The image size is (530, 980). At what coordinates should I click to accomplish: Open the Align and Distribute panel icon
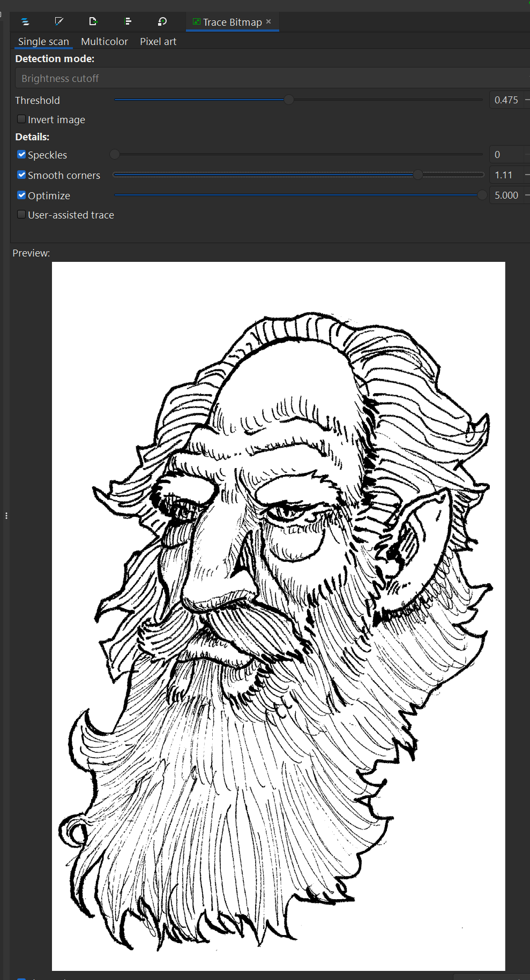pos(128,21)
